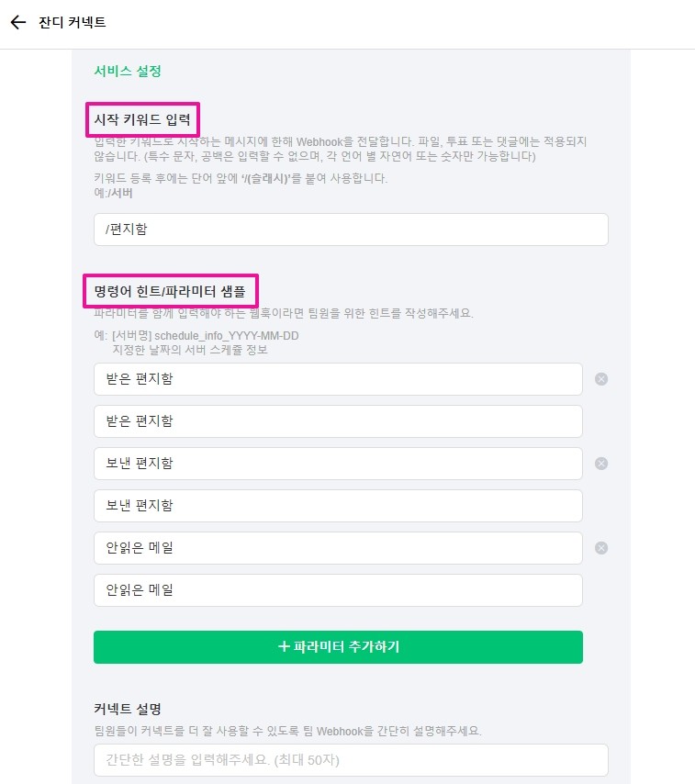Click the 안읽은 메일 field without a remove icon

coord(338,590)
